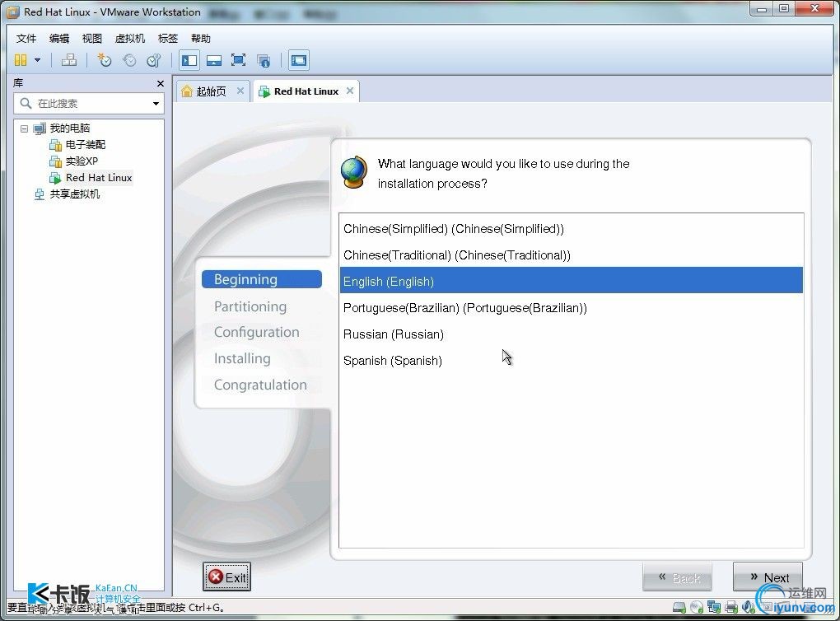This screenshot has width=840, height=621.
Task: Click the hard disk status icon
Action: pos(679,607)
